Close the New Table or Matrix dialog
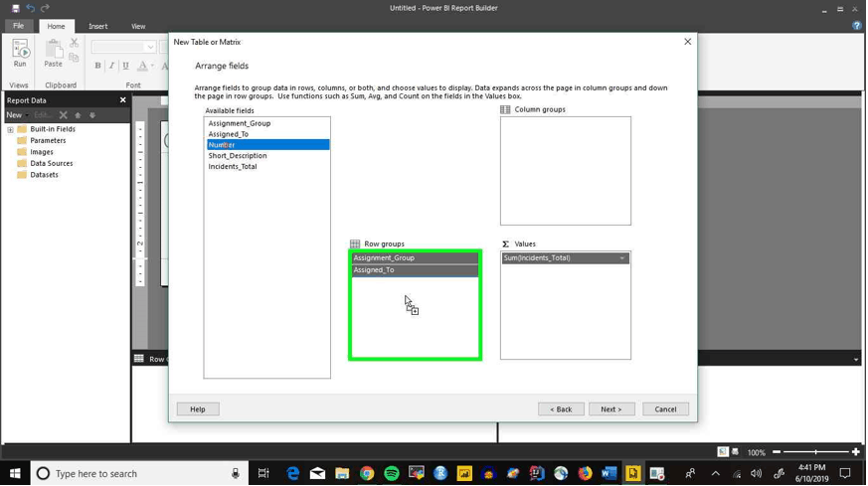868x486 pixels. (687, 42)
